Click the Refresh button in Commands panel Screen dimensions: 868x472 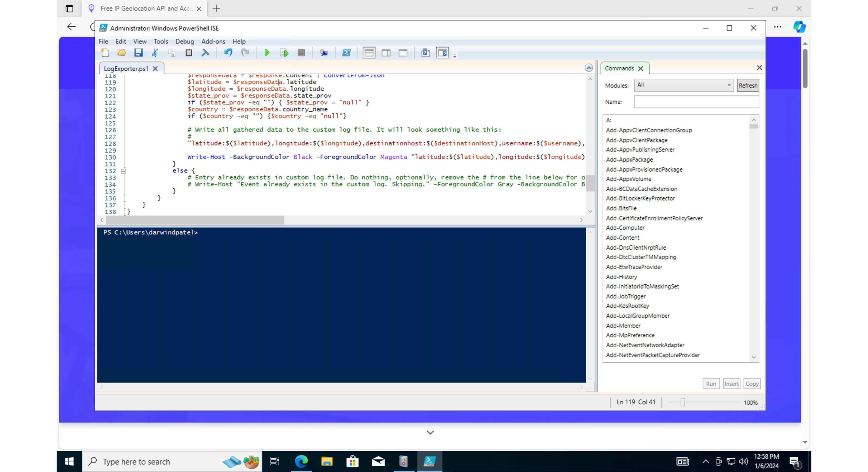pos(748,85)
